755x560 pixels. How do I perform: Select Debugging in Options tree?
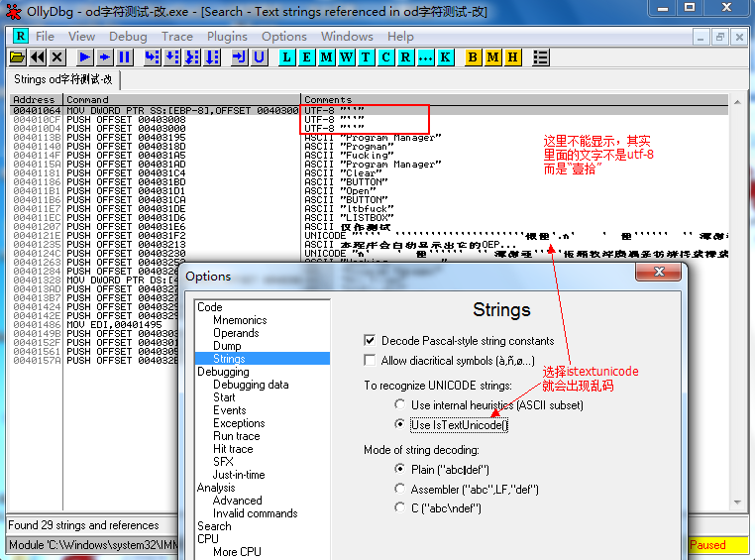coord(223,372)
